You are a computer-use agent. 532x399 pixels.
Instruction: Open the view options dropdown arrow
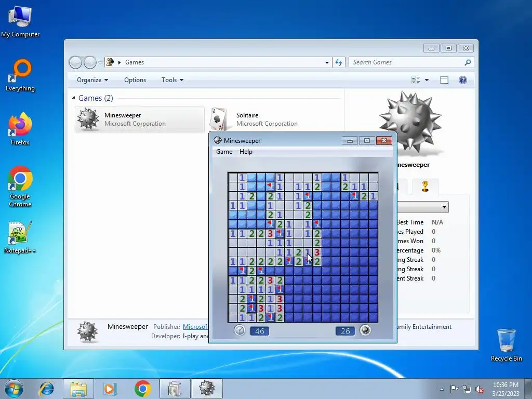427,80
